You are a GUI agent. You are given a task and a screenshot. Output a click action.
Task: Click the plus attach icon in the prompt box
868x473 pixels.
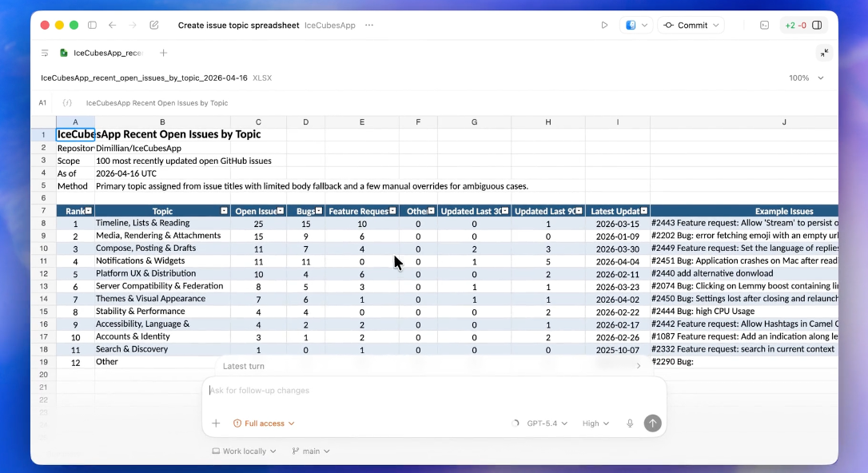coord(216,423)
